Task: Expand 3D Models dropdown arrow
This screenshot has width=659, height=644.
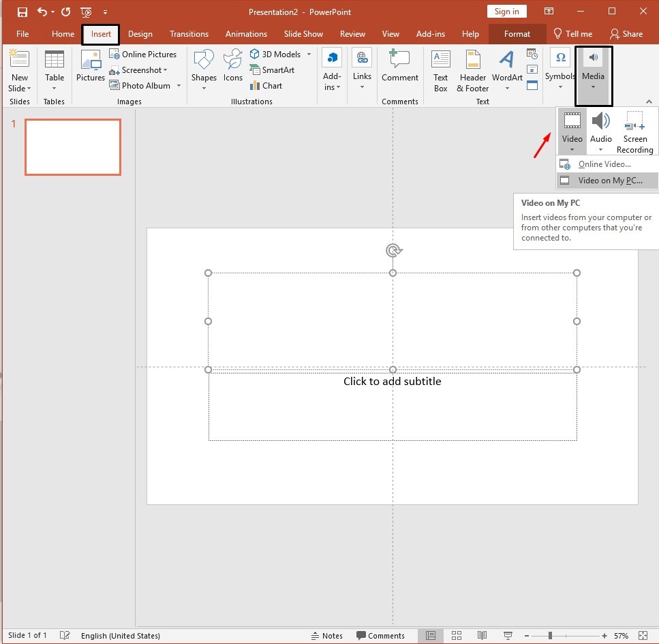Action: coord(309,55)
